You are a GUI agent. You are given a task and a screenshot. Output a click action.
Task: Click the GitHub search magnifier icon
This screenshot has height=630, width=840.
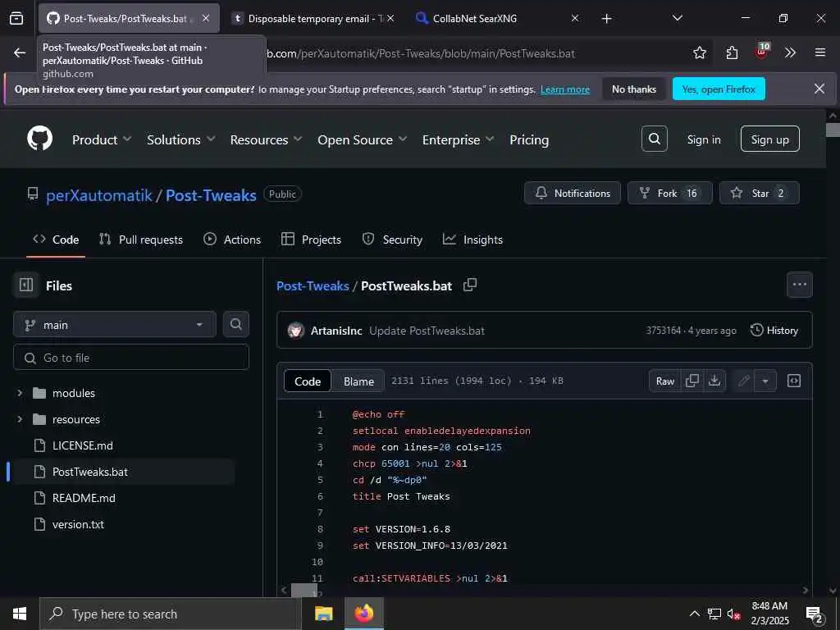tap(654, 139)
